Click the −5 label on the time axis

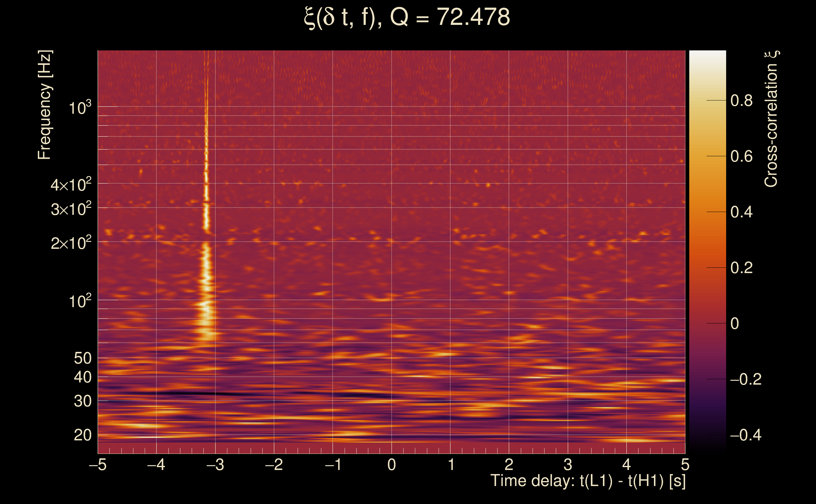98,464
